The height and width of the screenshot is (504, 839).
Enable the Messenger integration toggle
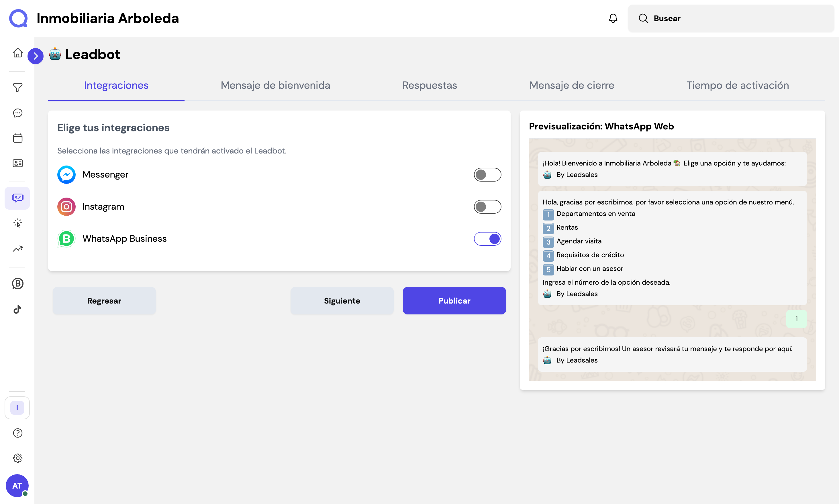(487, 175)
